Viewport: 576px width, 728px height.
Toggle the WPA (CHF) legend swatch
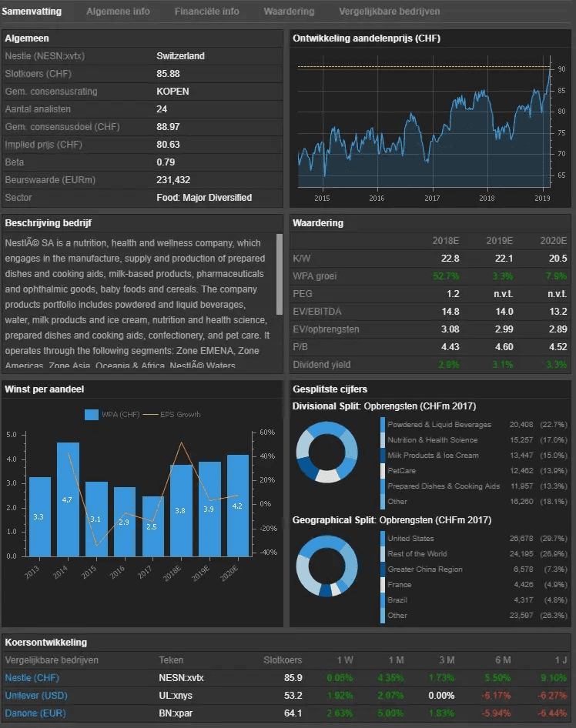pyautogui.click(x=91, y=415)
